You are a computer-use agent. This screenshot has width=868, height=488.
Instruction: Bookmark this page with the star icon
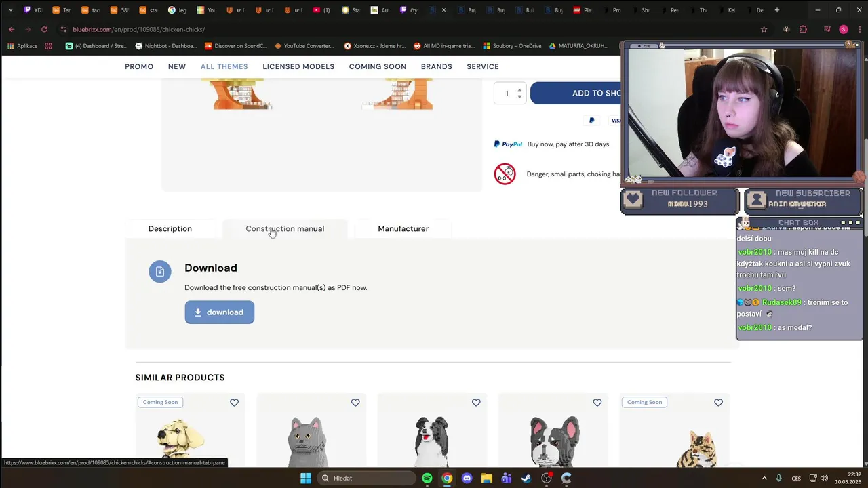tap(764, 29)
